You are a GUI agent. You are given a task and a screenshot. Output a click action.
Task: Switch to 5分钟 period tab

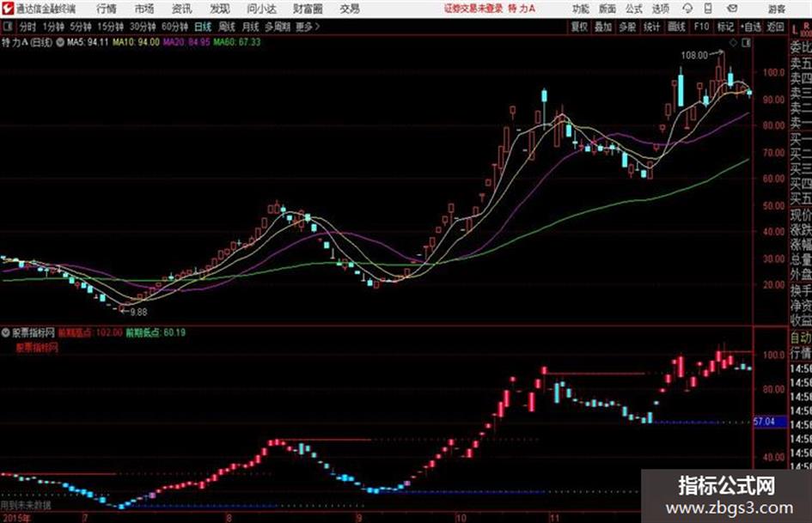click(80, 27)
